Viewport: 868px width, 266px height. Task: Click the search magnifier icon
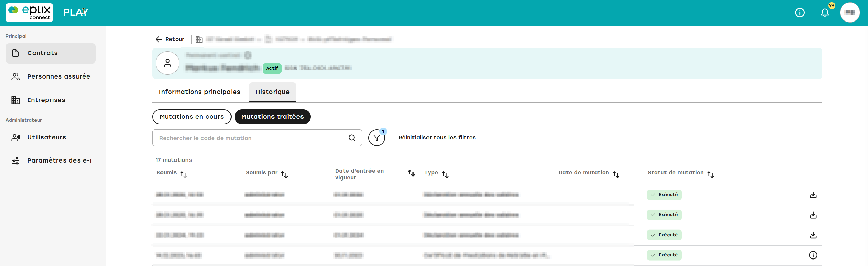[352, 138]
